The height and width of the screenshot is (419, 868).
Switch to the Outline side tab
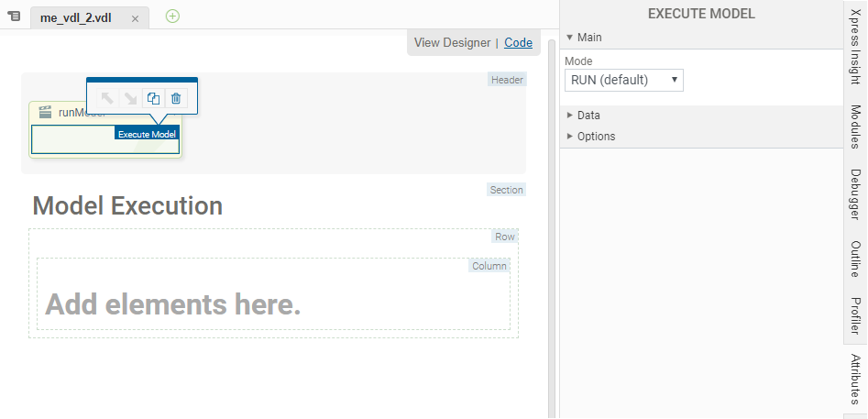coord(855,259)
